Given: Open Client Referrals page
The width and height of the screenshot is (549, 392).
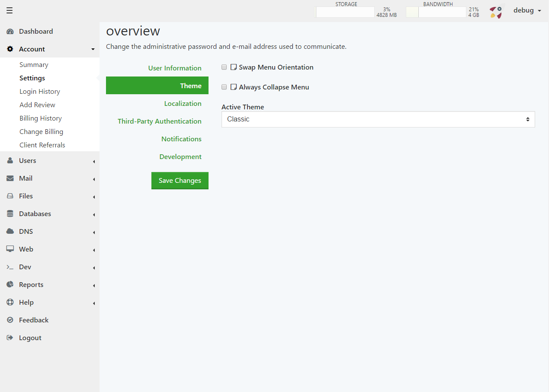Looking at the screenshot, I should 42,145.
